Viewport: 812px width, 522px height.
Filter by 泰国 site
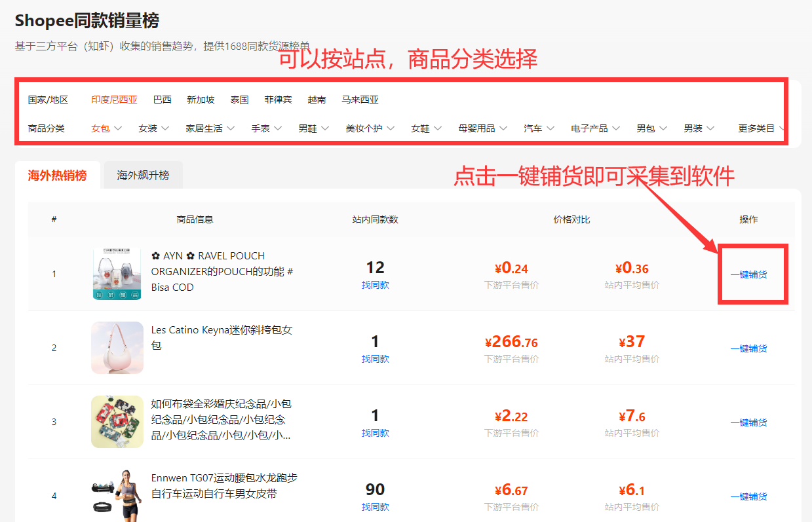[239, 100]
